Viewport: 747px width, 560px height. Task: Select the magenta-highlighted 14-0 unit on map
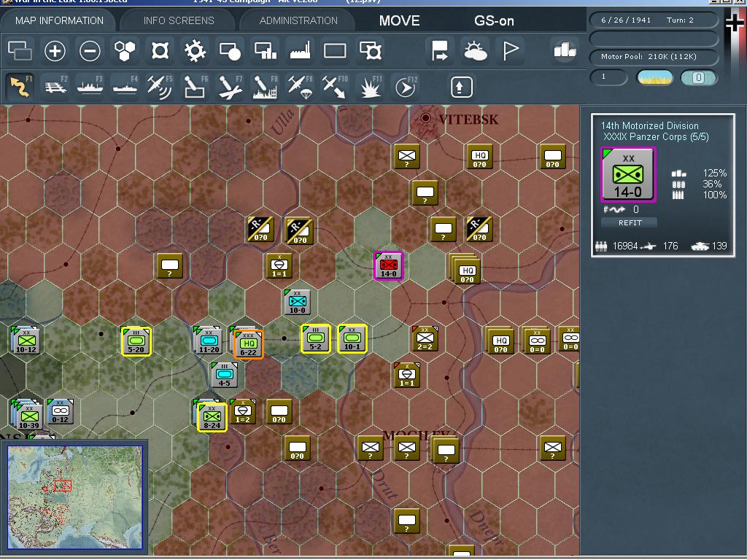pyautogui.click(x=388, y=265)
